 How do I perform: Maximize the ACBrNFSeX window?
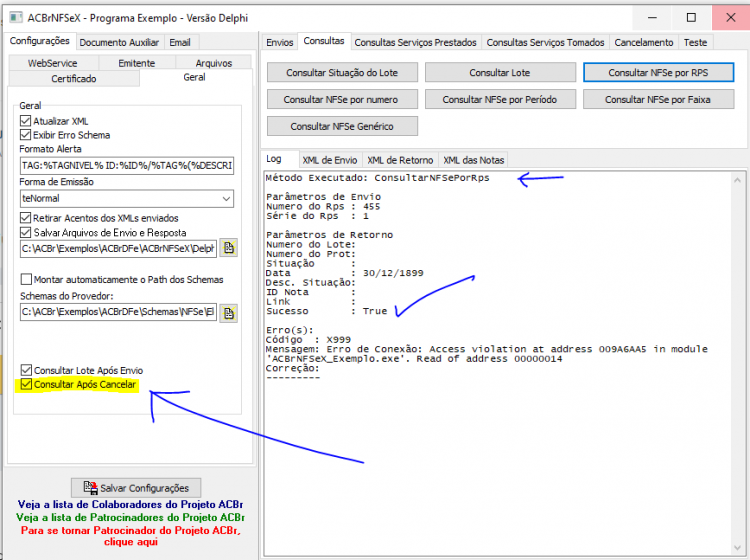[x=691, y=18]
